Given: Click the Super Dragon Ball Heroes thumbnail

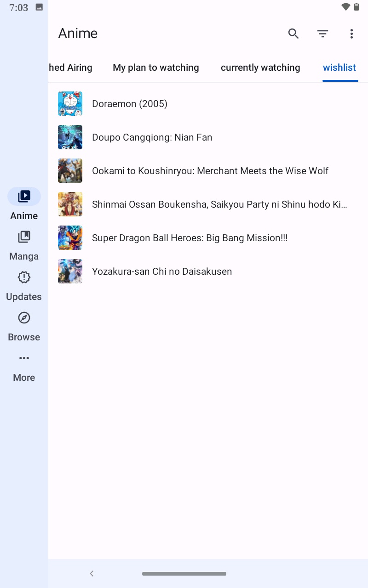Looking at the screenshot, I should point(70,238).
